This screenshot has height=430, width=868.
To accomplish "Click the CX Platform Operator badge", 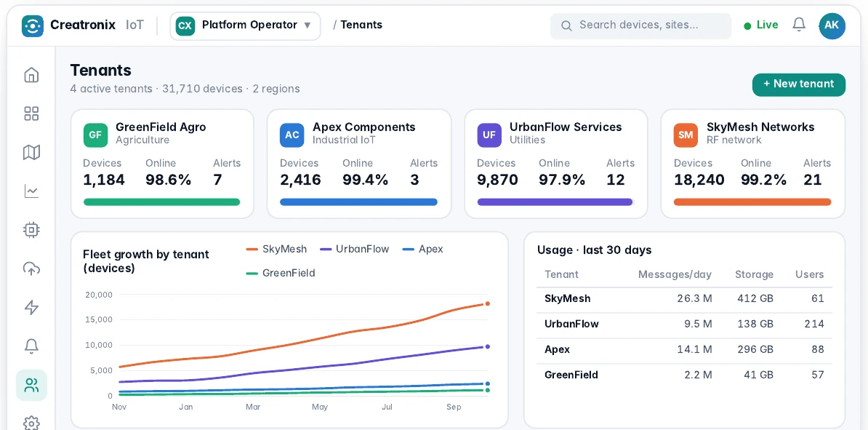I will coord(185,25).
